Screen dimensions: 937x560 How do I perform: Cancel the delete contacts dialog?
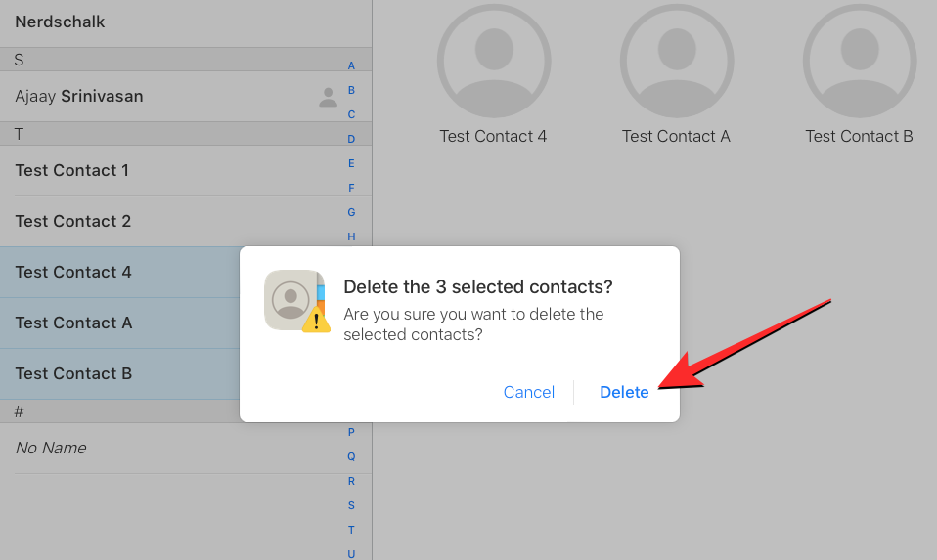[528, 392]
